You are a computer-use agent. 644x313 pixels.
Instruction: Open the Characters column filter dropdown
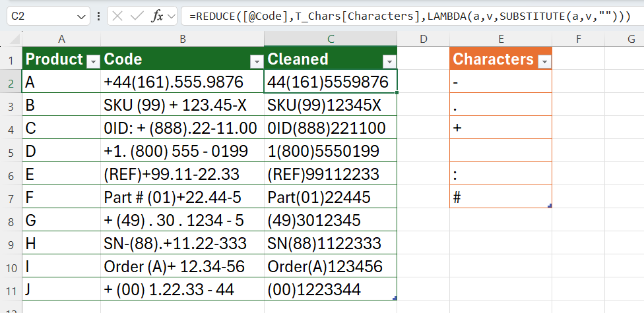(x=544, y=61)
